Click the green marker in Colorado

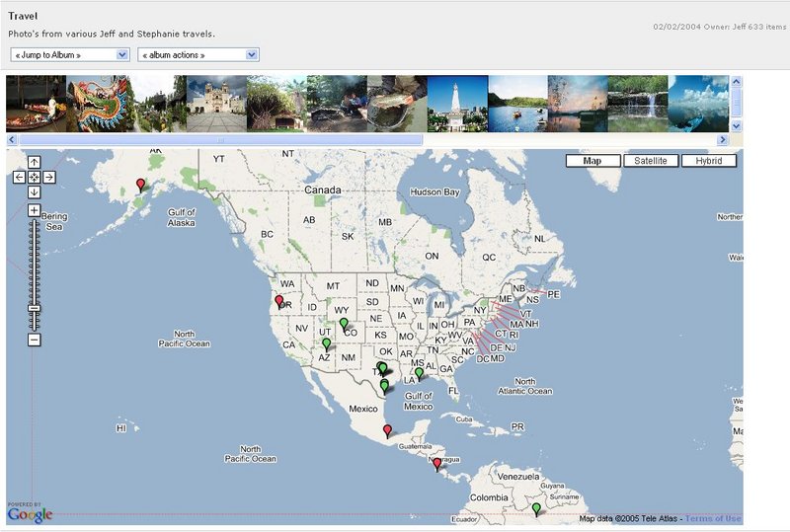[x=344, y=323]
